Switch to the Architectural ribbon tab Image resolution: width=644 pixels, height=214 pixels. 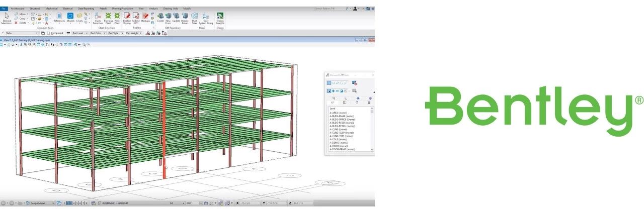(18, 9)
